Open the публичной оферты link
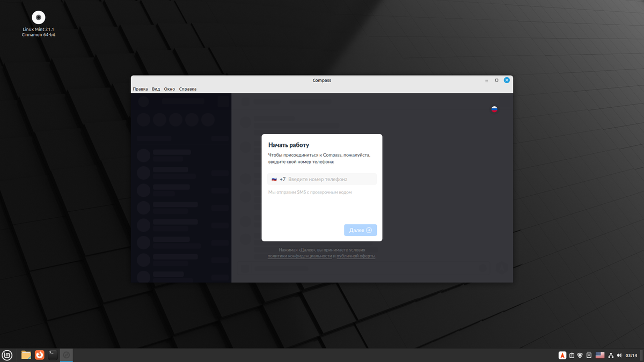644x362 pixels. (356, 256)
